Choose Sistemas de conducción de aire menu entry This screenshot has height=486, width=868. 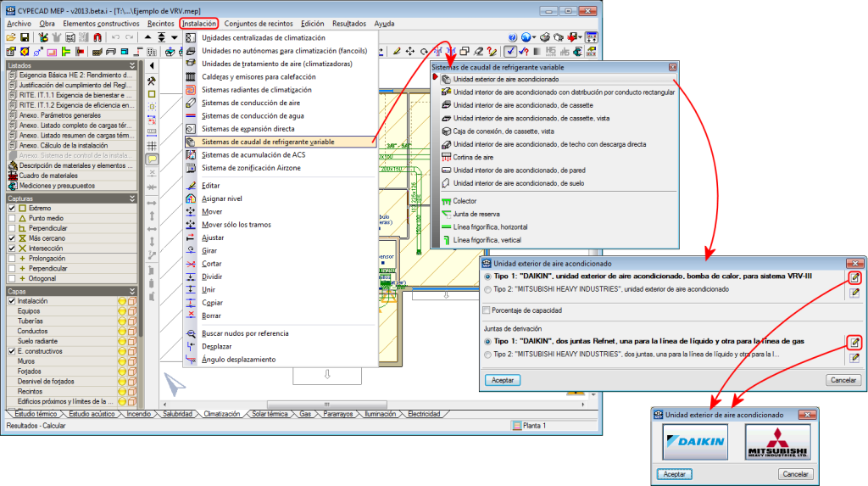tap(281, 103)
